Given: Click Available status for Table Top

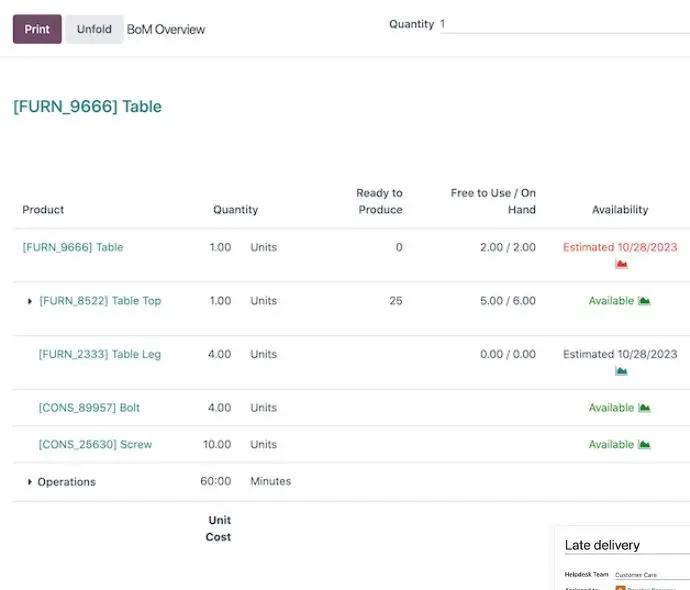Looking at the screenshot, I should 611,301.
